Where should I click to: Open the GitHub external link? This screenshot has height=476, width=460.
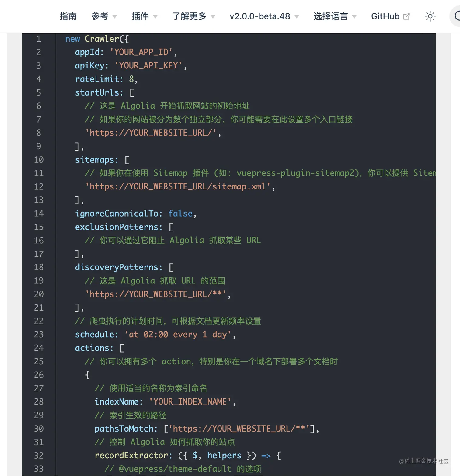(x=390, y=16)
